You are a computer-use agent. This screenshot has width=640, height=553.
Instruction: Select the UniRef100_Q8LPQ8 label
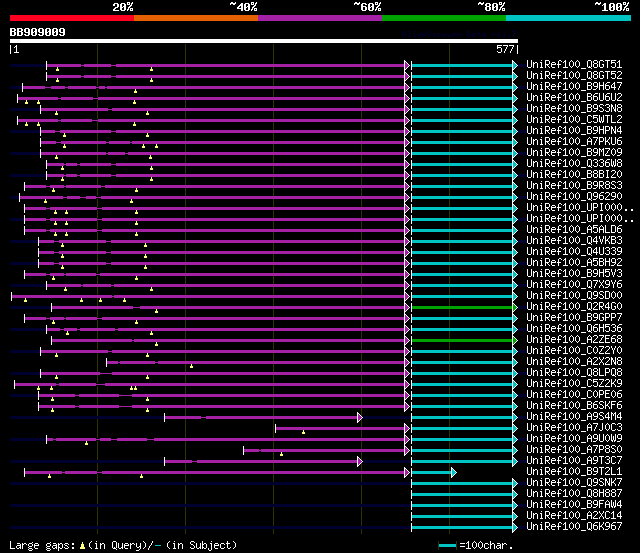click(x=574, y=373)
